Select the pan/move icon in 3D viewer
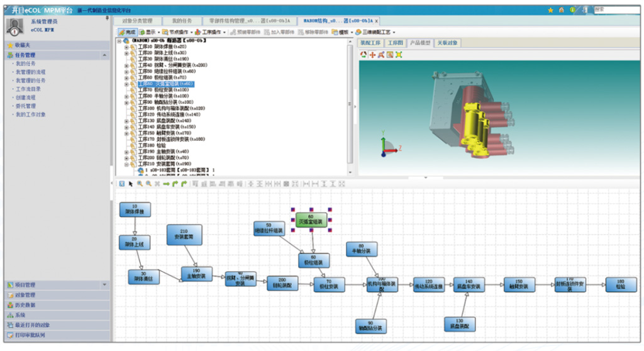 tap(372, 55)
